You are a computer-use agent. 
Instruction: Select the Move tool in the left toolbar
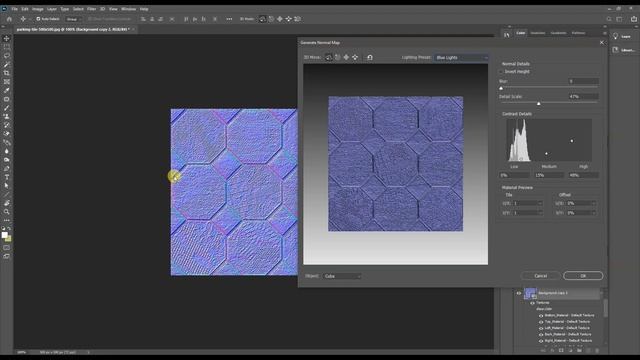(7, 38)
